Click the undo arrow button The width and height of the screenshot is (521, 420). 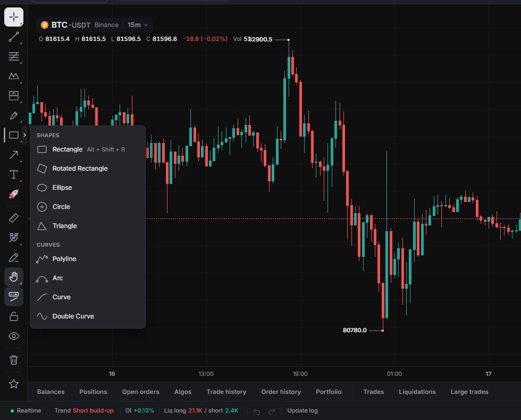click(257, 411)
